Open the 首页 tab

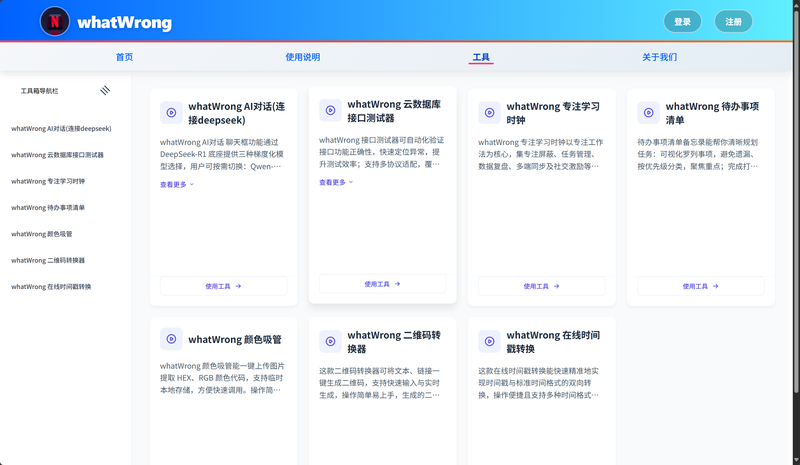click(x=124, y=57)
